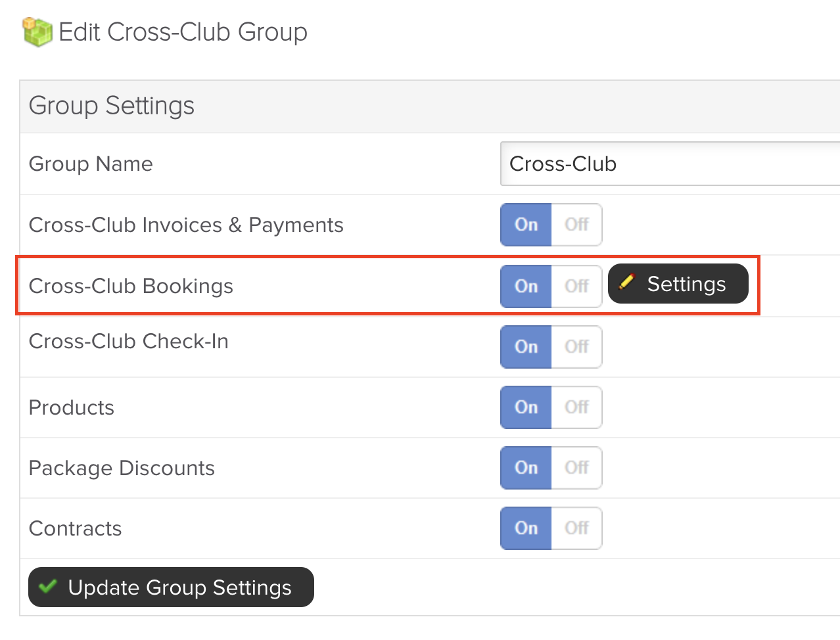The image size is (840, 640).
Task: Select On for Cross-Club Bookings
Action: pos(526,286)
